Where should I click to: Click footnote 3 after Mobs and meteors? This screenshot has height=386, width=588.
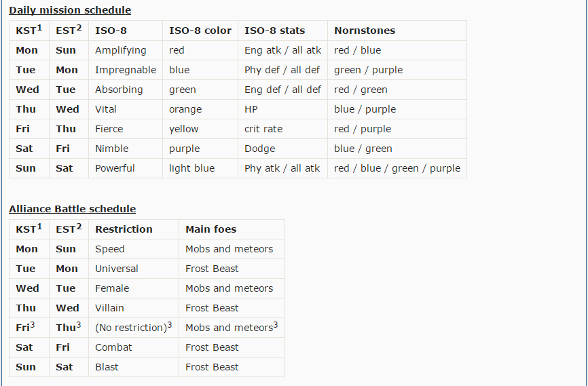click(x=276, y=325)
